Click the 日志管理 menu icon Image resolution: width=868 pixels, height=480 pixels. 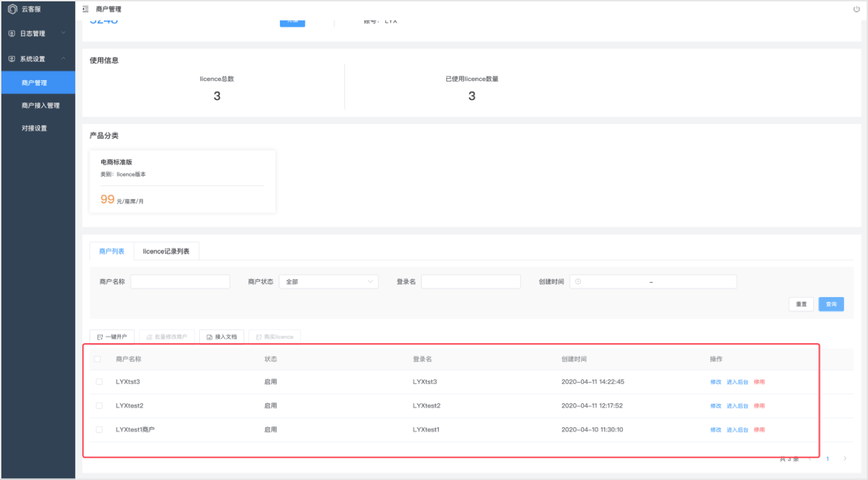(12, 34)
